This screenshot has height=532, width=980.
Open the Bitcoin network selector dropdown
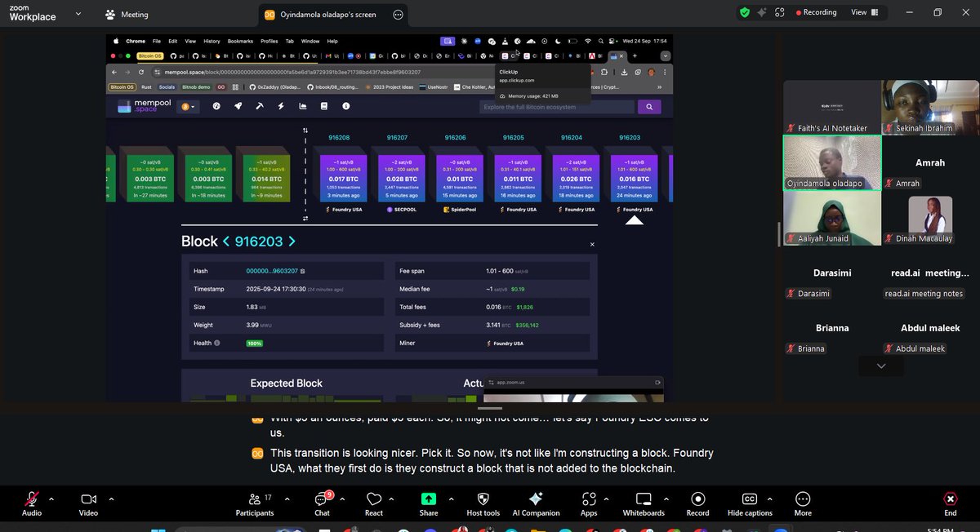pos(189,106)
